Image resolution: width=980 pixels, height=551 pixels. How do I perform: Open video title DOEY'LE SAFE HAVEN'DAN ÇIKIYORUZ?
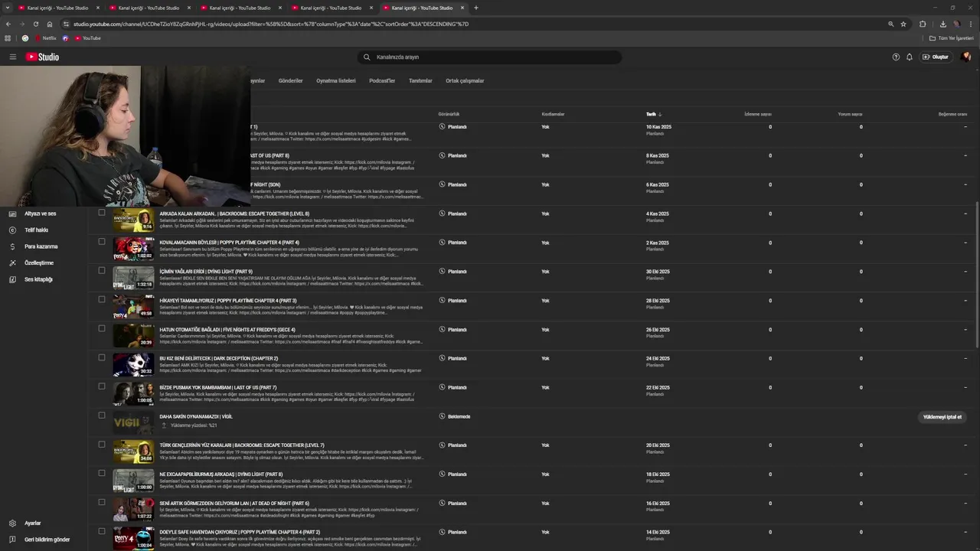pyautogui.click(x=240, y=532)
